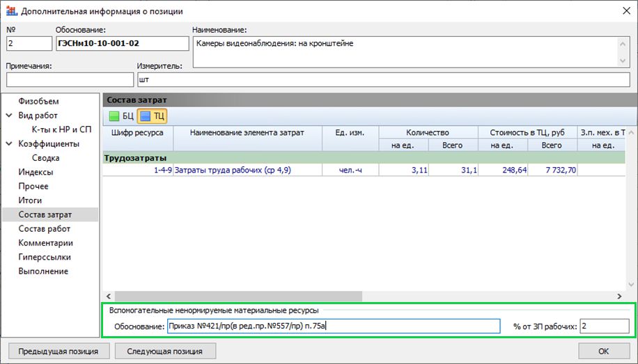Toggle the ТЦ current prices button

pos(152,116)
